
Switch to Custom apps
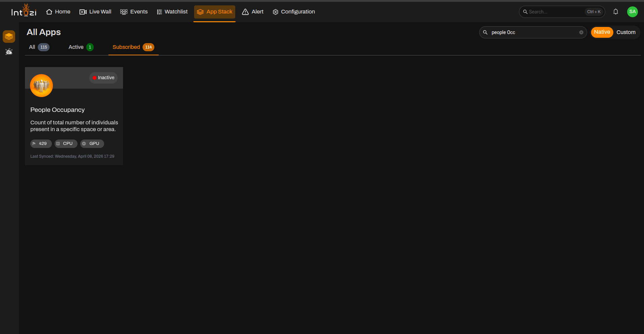pos(626,32)
